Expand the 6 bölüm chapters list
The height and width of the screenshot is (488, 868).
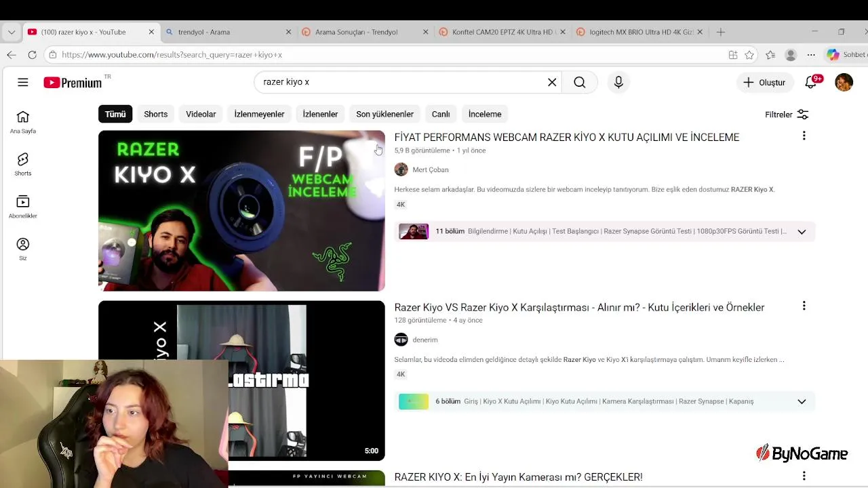click(802, 402)
